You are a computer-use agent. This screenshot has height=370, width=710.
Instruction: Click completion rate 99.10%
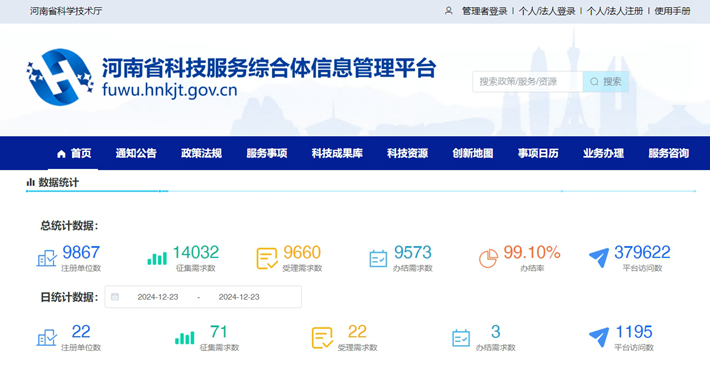pyautogui.click(x=532, y=253)
